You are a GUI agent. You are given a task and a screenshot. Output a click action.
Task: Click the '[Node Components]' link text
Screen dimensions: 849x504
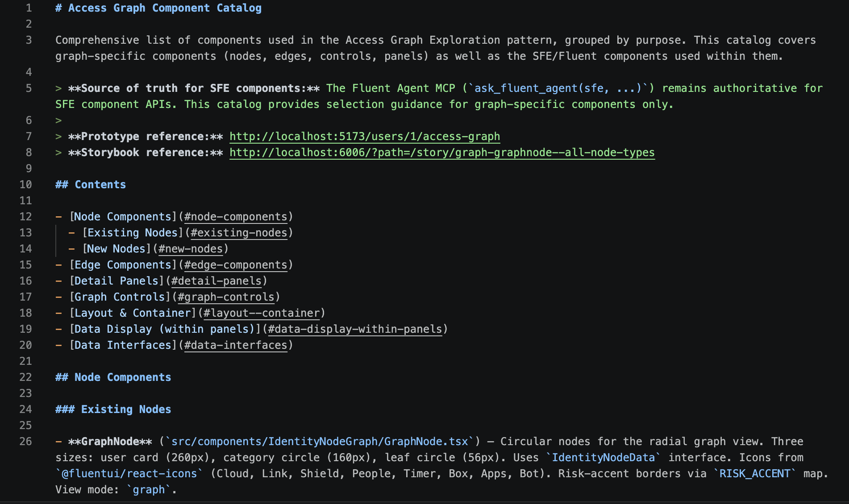pos(123,217)
